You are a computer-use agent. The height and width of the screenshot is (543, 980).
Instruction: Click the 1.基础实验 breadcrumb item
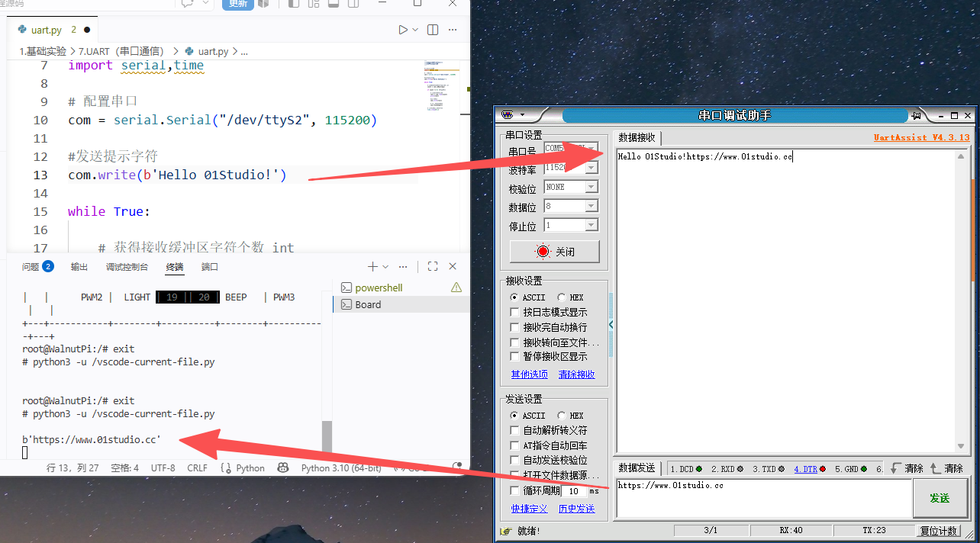[x=43, y=51]
